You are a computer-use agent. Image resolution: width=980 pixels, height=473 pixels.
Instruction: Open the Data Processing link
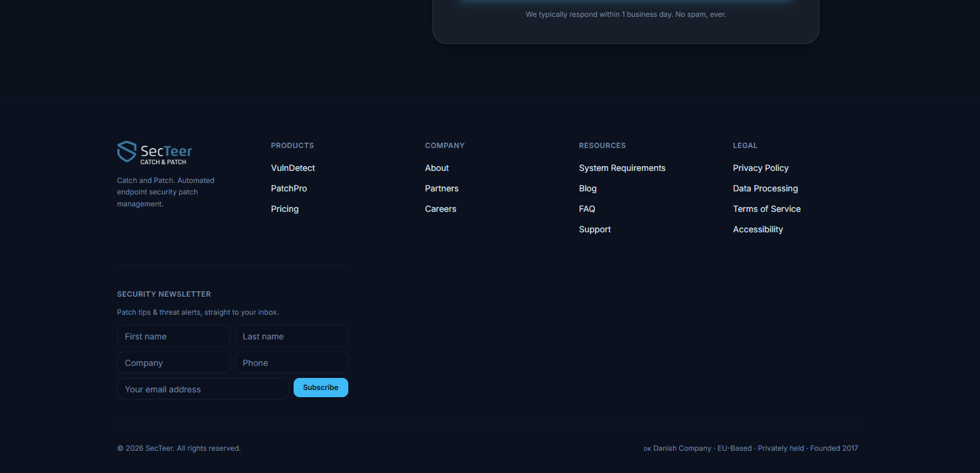point(765,188)
